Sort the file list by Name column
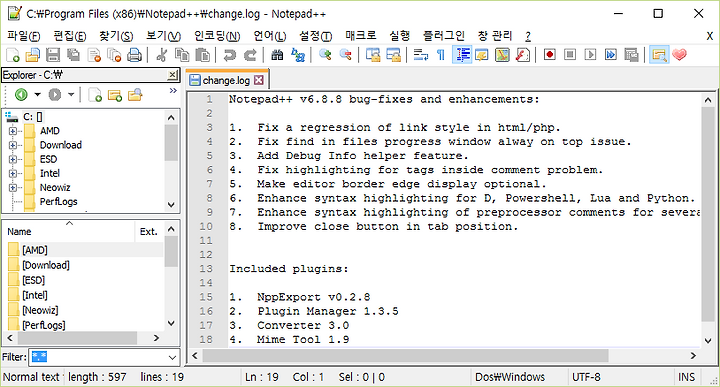 tap(69, 232)
